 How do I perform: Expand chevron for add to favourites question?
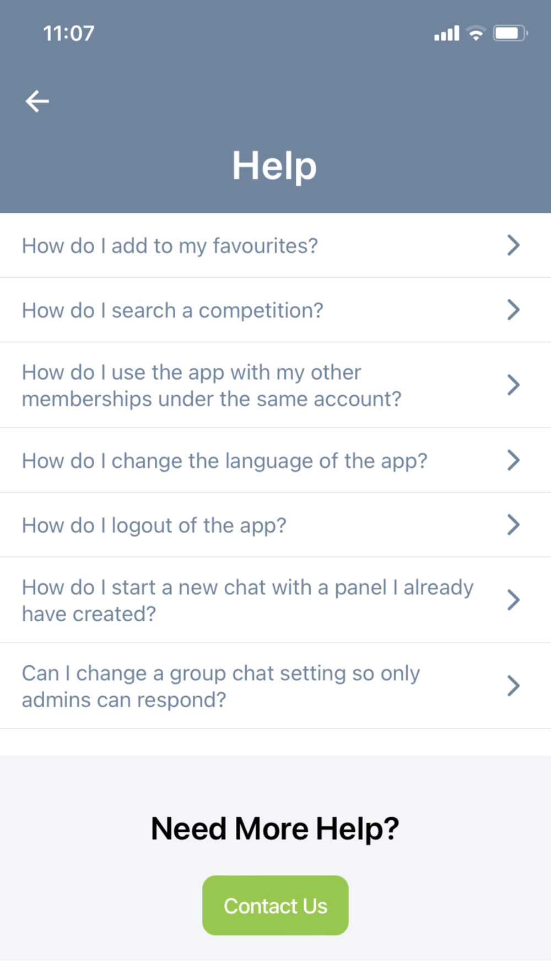click(x=513, y=245)
